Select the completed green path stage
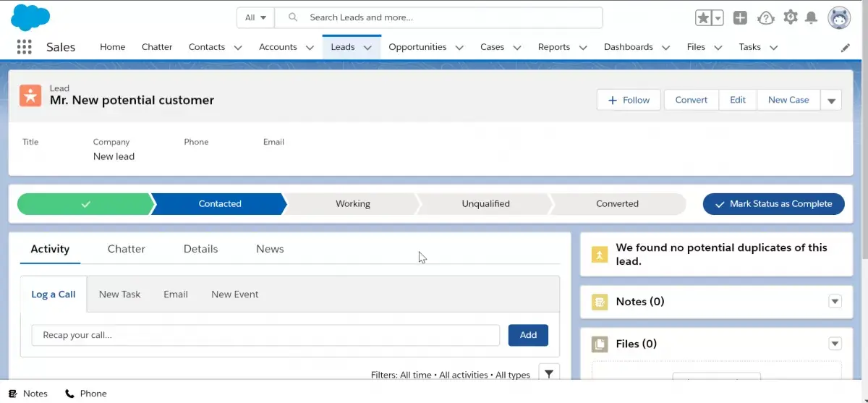Viewport: 868px width, 403px height. coord(85,204)
